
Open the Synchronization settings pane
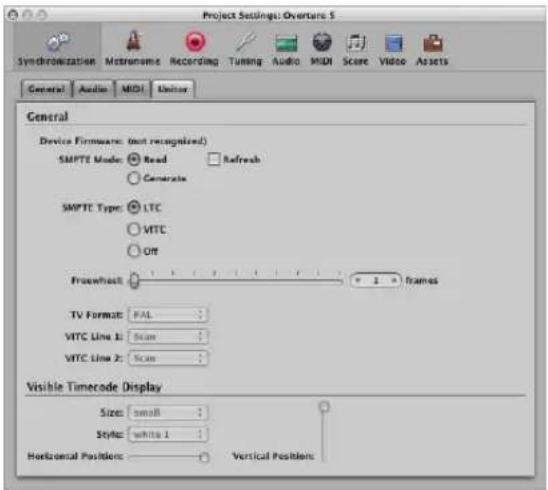tap(57, 49)
